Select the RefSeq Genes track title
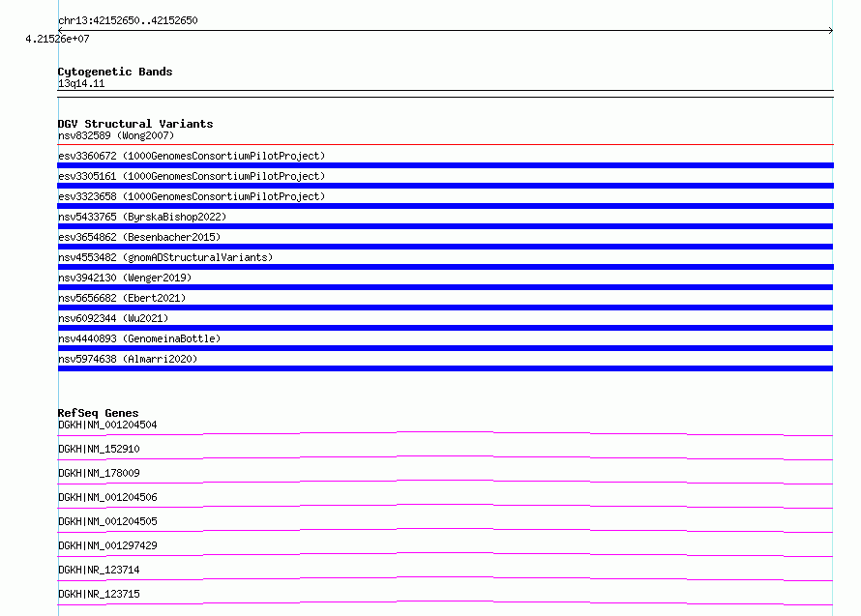The height and width of the screenshot is (616, 861). [99, 413]
